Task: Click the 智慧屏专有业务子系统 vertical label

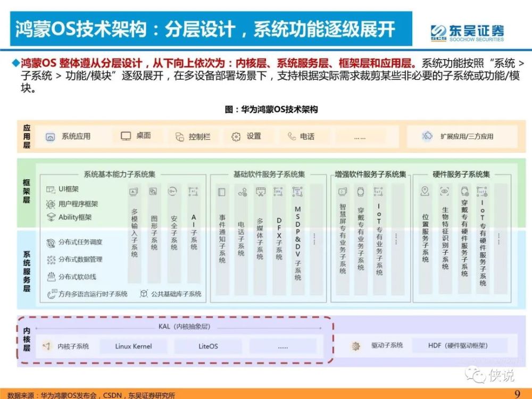Action: (343, 239)
